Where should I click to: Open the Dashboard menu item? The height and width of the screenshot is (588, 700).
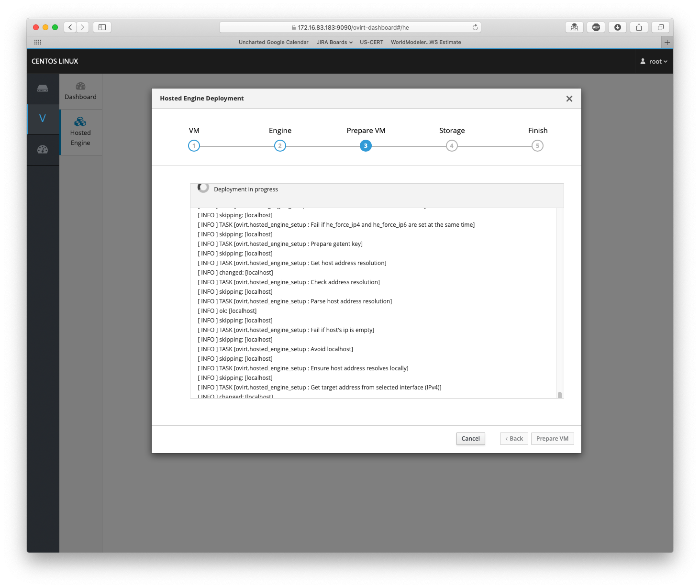point(80,91)
